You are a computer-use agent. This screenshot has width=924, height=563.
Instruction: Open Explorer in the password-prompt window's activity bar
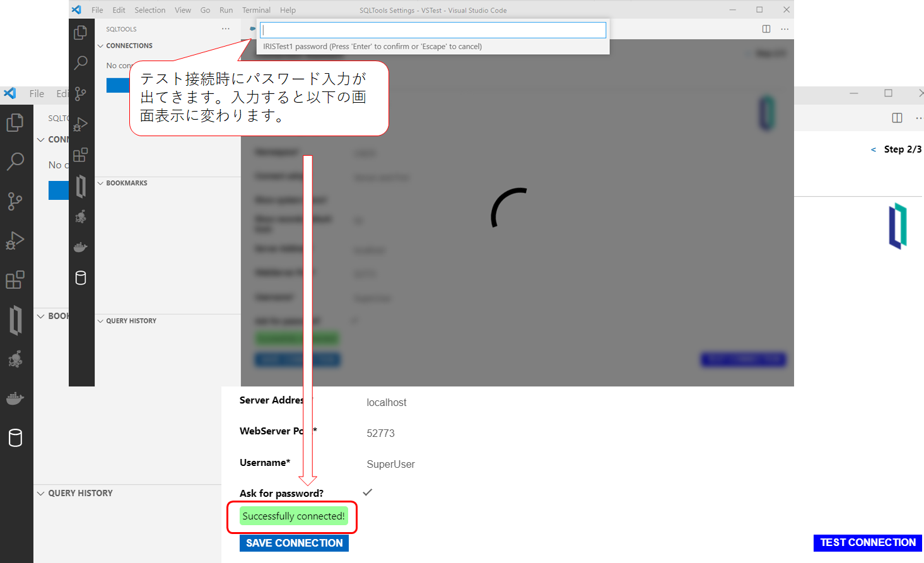(x=81, y=32)
